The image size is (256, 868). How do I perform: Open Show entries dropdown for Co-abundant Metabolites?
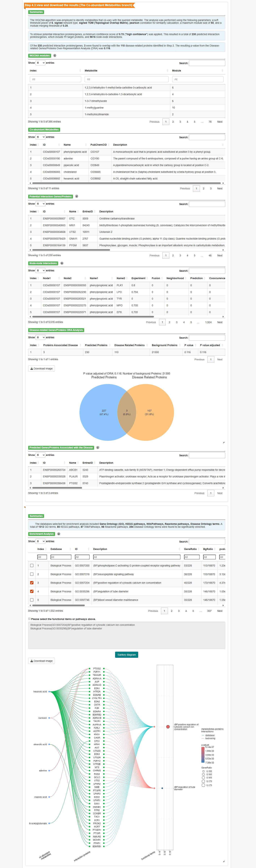(40, 137)
